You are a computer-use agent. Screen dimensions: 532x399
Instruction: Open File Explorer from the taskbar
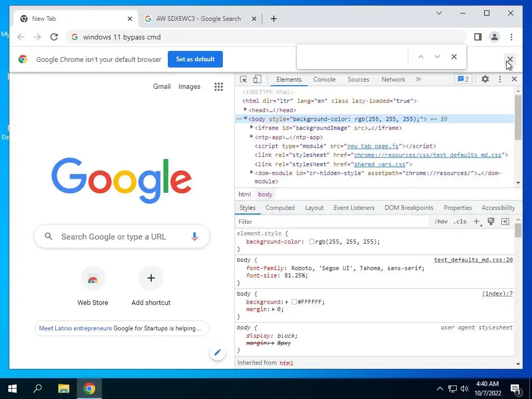[x=63, y=389]
